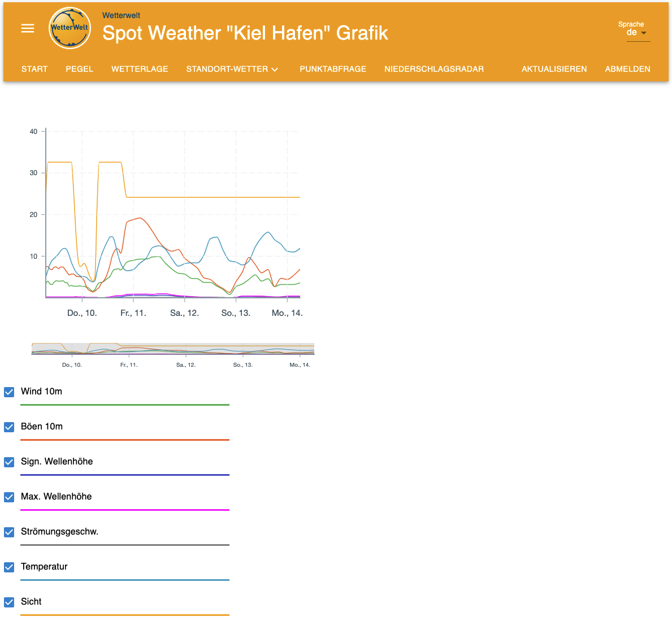672x634 pixels.
Task: Navigate to PUNKTABFRAGE
Action: coord(333,69)
